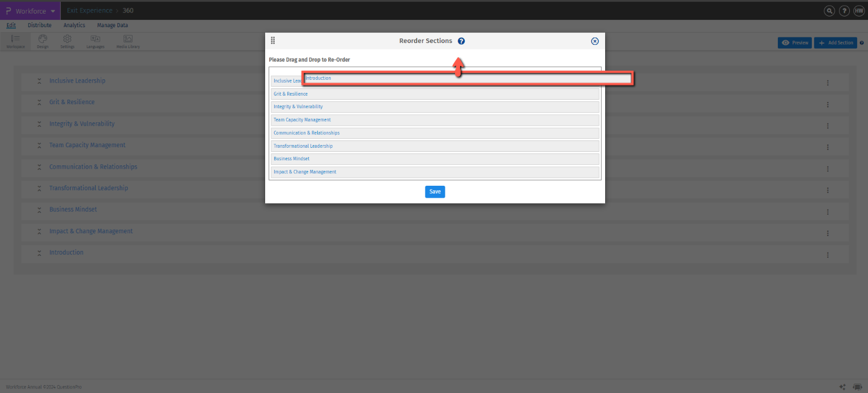Click the Add Section button
Screen dimensions: 868x393
tap(835, 42)
